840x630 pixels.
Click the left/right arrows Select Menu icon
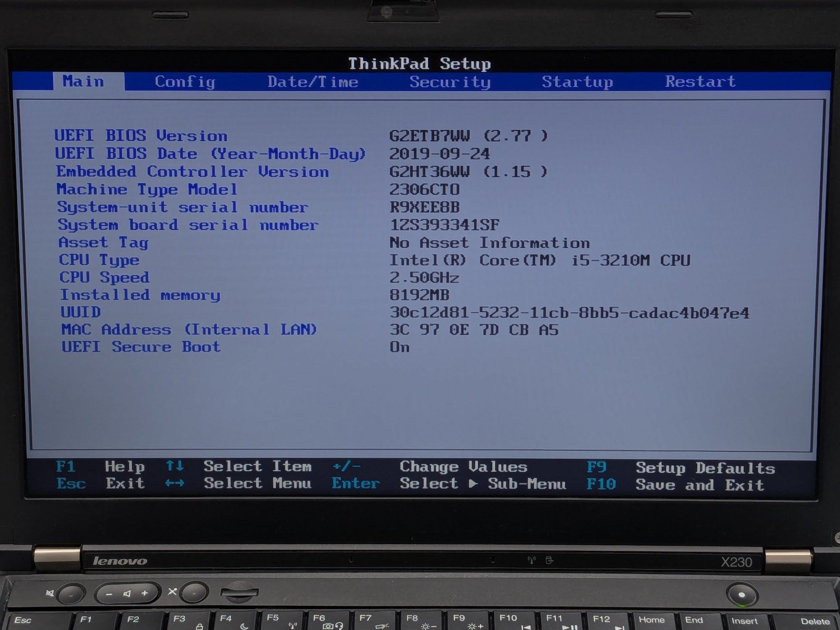pyautogui.click(x=174, y=483)
